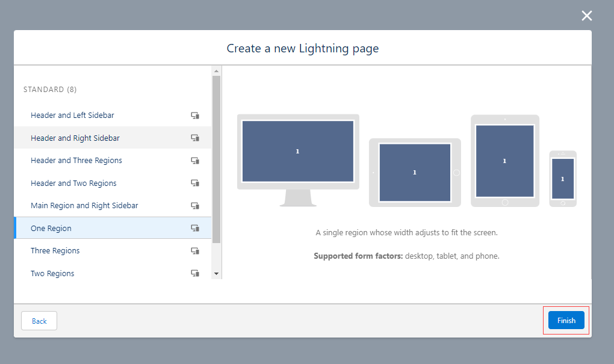Select the Two Regions template
This screenshot has height=364, width=614.
coord(52,273)
